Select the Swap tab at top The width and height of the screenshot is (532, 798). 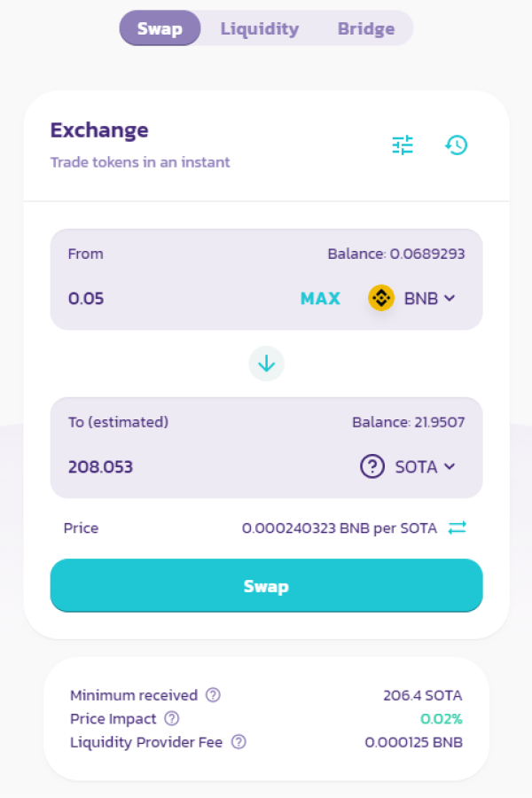click(x=160, y=28)
